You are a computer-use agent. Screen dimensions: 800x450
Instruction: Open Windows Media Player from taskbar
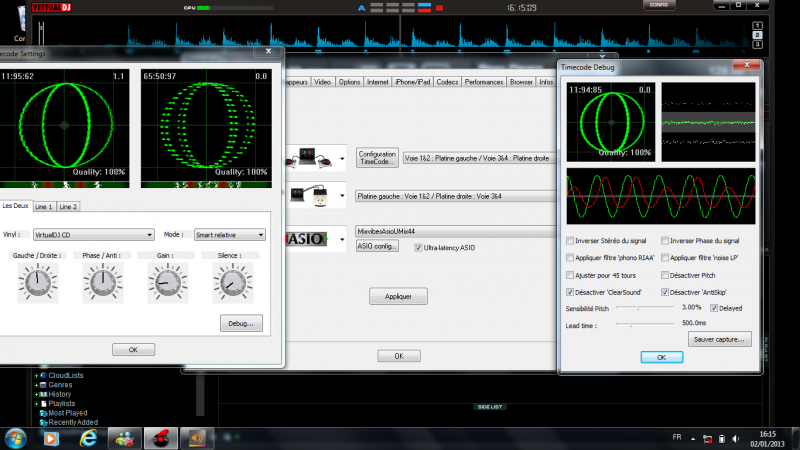(x=51, y=437)
